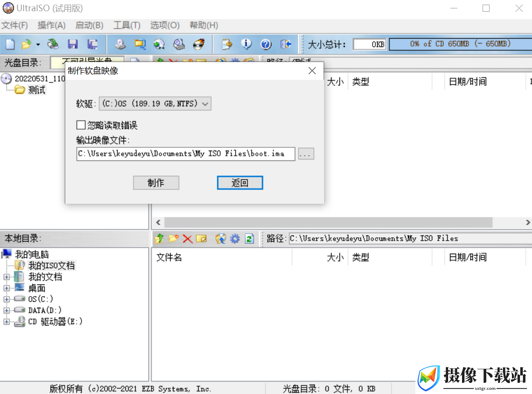
Task: Open the 文件(F) menu
Action: tap(14, 26)
